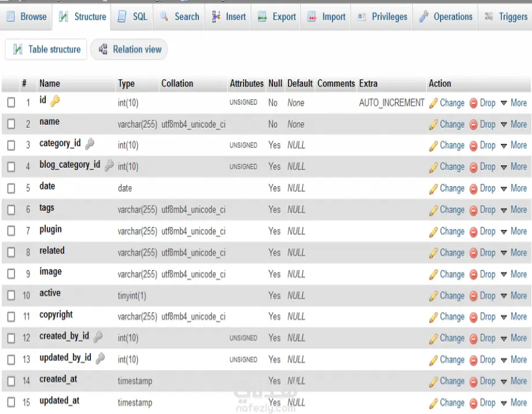Click the AUTO_INCREMENT value in id row

click(x=391, y=103)
